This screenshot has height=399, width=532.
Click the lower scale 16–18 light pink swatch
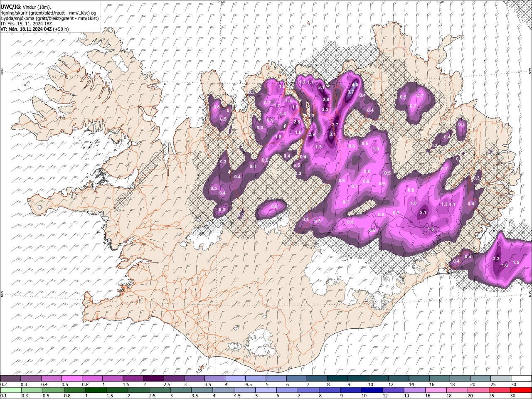tap(436, 390)
